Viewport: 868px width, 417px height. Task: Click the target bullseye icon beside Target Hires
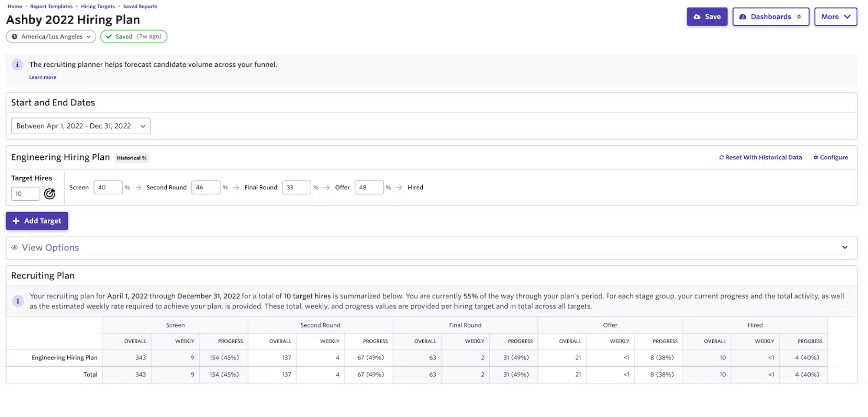[49, 194]
